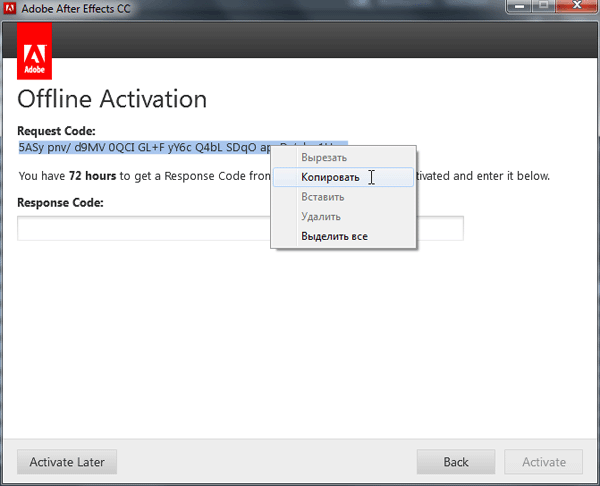This screenshot has width=600, height=486.
Task: Go Back to the previous step
Action: pos(456,462)
